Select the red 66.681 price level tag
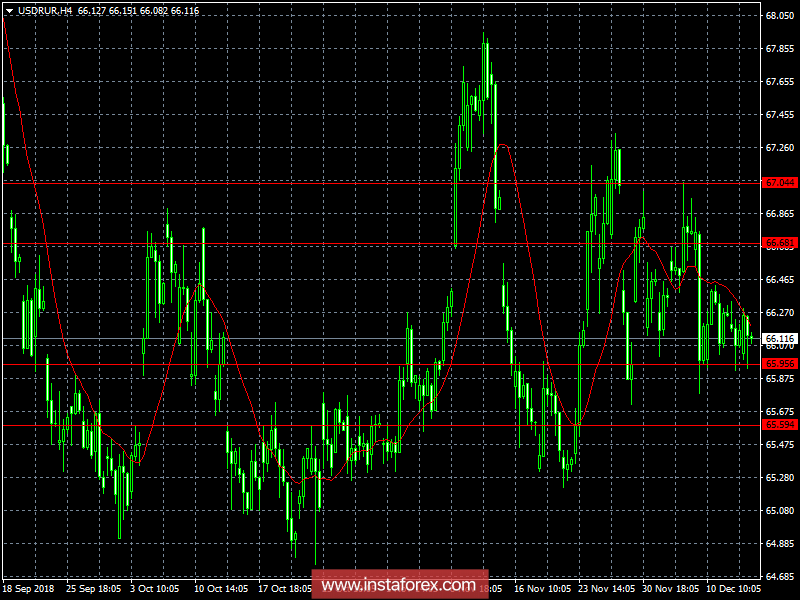 coord(779,242)
